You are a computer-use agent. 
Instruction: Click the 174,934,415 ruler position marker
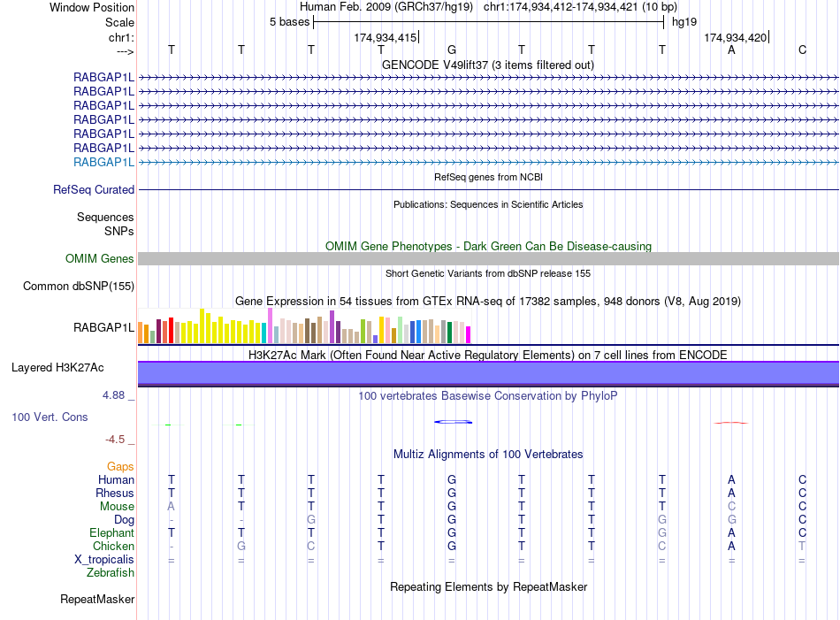tap(386, 37)
